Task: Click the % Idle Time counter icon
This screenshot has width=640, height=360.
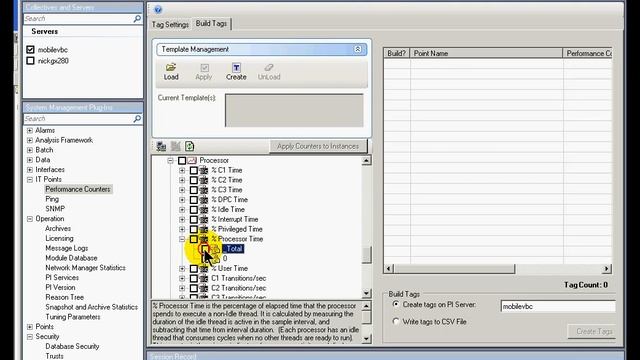Action: (204, 209)
